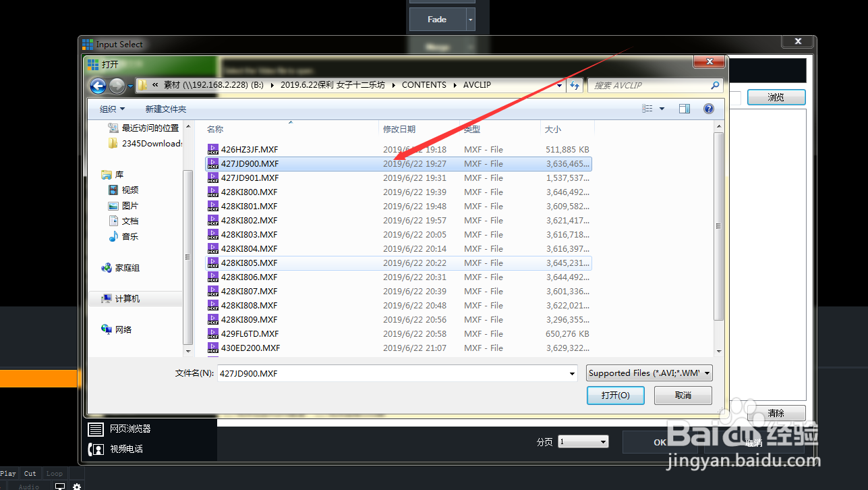This screenshot has height=490, width=868.
Task: Sort files by the 修改日期 column
Action: (399, 129)
